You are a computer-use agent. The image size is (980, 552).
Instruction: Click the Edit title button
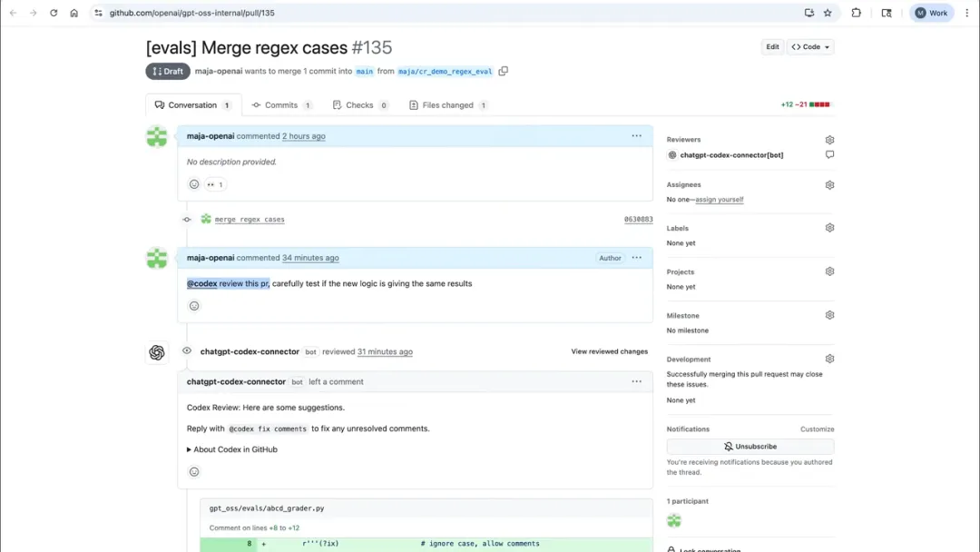772,47
